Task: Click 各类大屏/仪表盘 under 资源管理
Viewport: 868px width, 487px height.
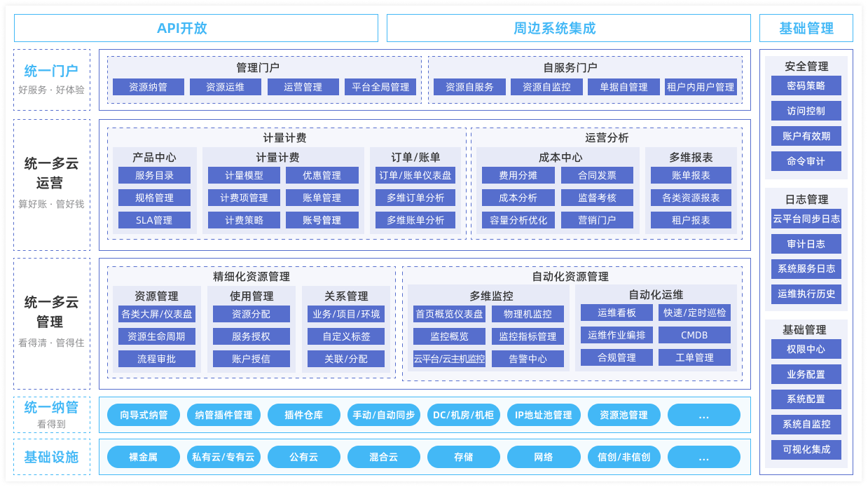Action: point(157,314)
